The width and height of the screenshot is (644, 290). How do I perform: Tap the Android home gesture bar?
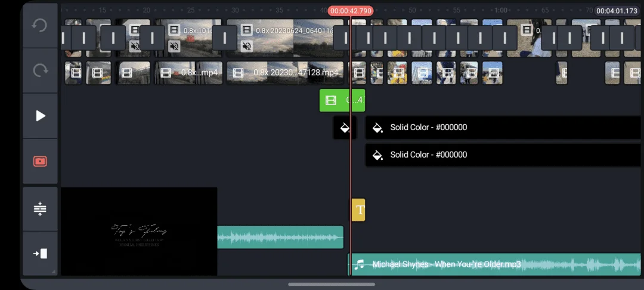pos(332,284)
